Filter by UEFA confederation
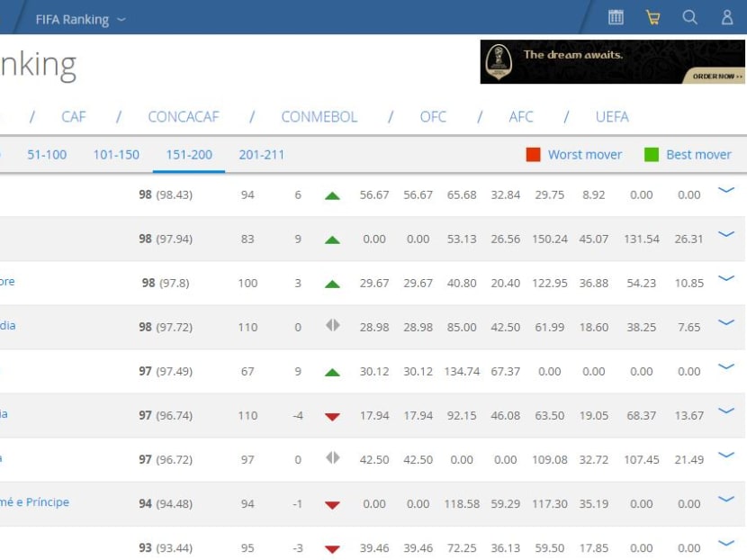 click(x=612, y=117)
